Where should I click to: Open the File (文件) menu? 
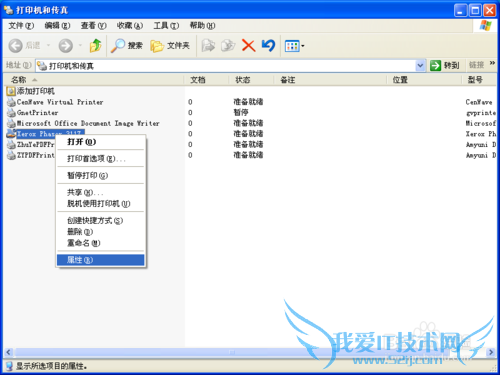pyautogui.click(x=21, y=25)
